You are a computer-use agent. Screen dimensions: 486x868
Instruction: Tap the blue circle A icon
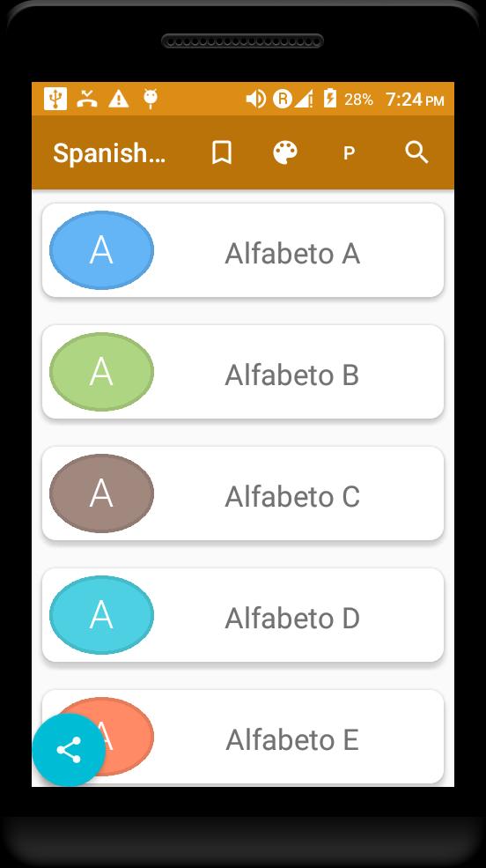coord(102,250)
